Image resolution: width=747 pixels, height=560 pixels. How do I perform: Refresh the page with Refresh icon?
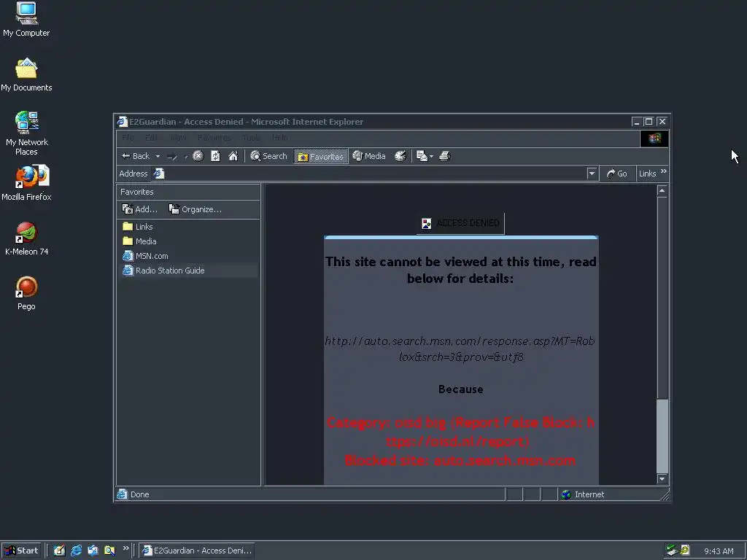pyautogui.click(x=215, y=156)
